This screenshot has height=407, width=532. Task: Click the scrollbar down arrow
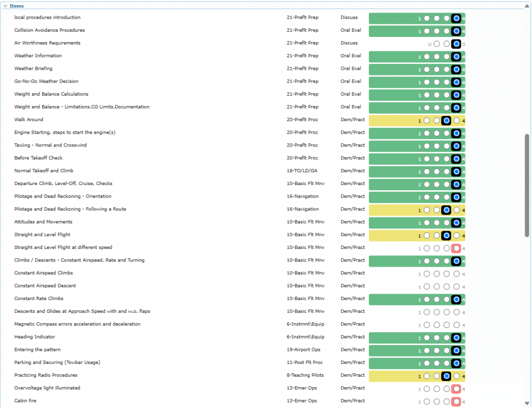pyautogui.click(x=527, y=403)
